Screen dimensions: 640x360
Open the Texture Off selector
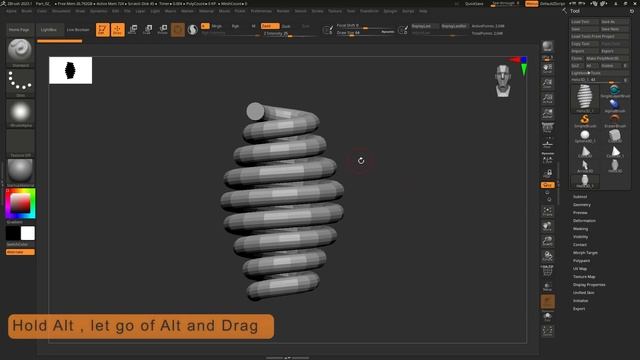(x=20, y=143)
